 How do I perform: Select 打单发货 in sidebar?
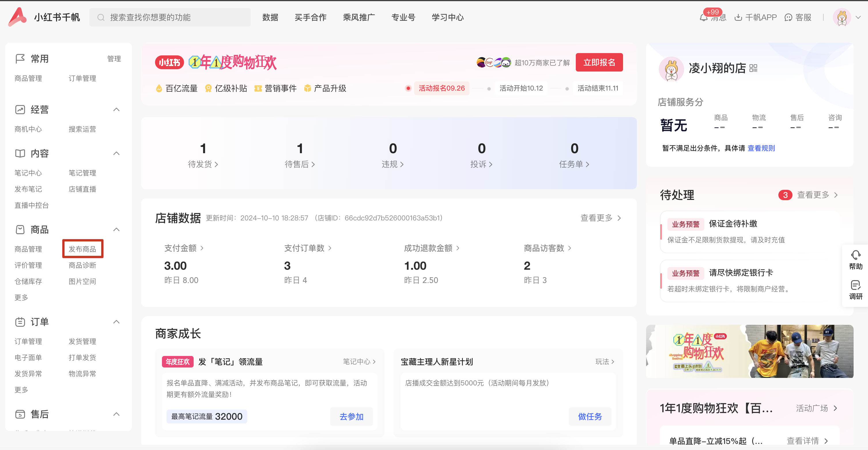coord(82,358)
